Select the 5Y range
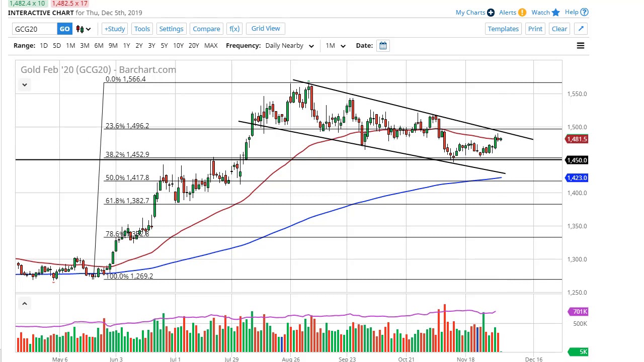Image resolution: width=644 pixels, height=362 pixels. (x=164, y=46)
